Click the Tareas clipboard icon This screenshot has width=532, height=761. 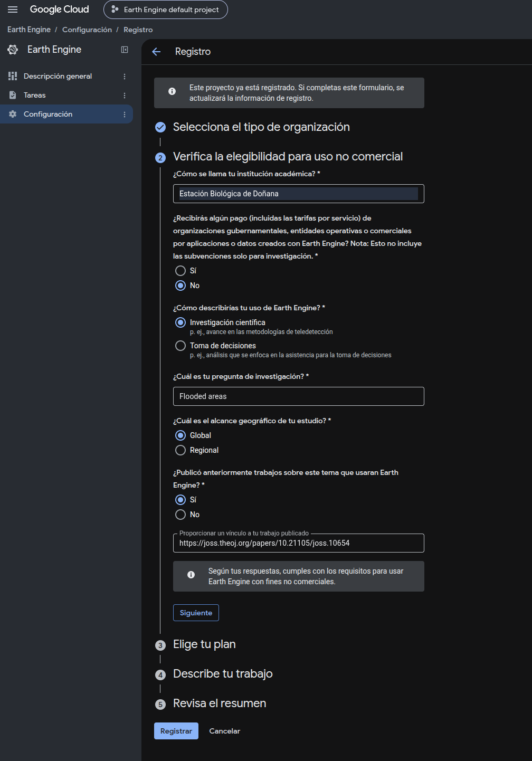tap(13, 95)
